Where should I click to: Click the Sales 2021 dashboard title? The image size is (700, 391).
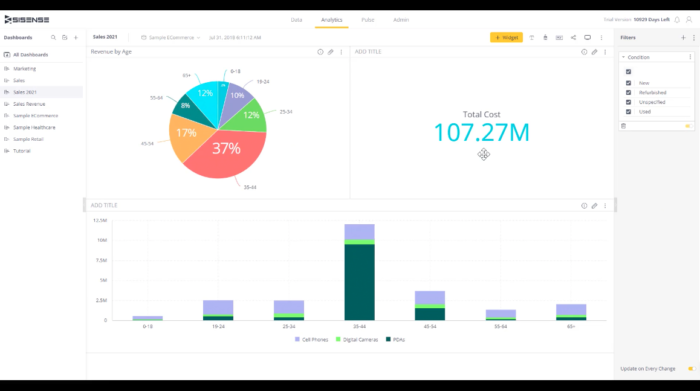tap(105, 37)
